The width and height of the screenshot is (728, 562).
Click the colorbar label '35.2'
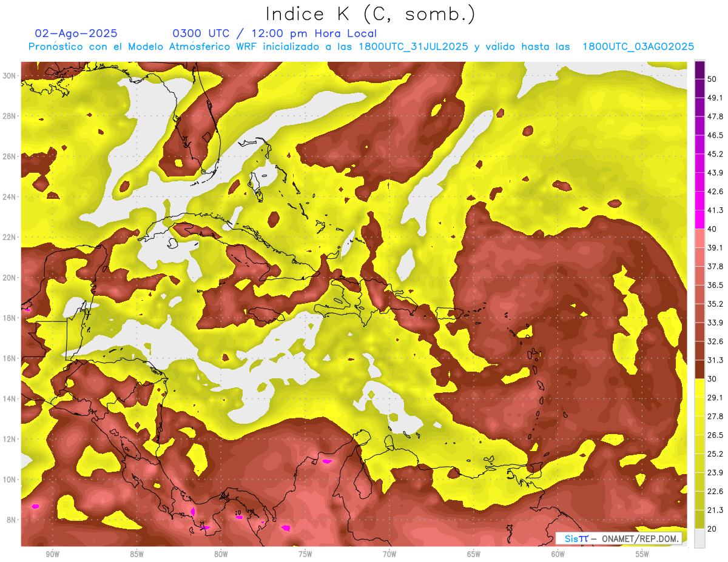pyautogui.click(x=715, y=304)
